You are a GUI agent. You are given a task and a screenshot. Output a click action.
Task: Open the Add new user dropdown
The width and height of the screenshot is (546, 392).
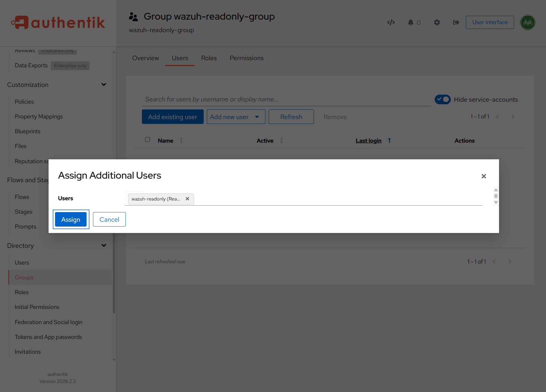236,117
